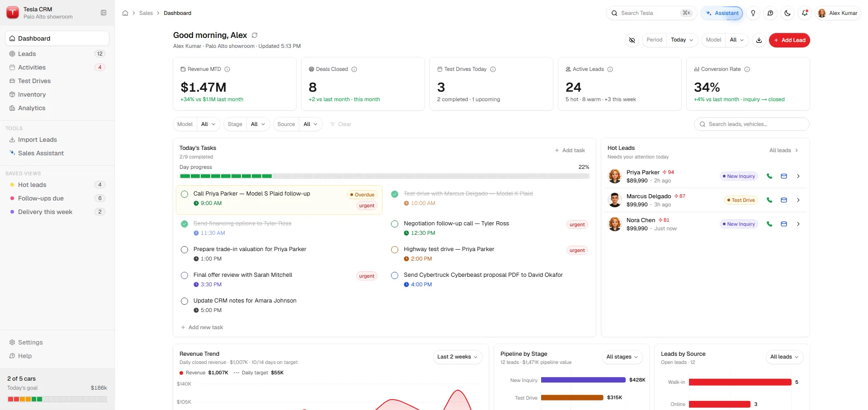Open the Assistant button

coord(722,13)
